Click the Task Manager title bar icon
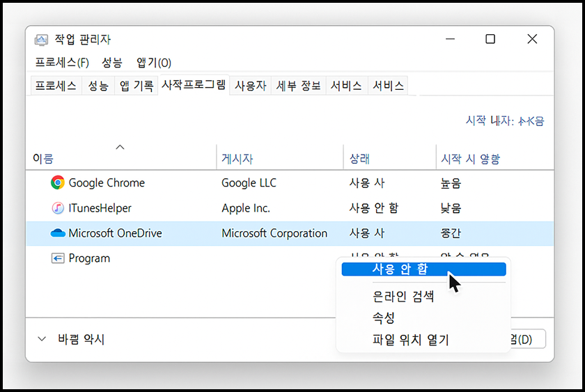The image size is (585, 392). [41, 40]
